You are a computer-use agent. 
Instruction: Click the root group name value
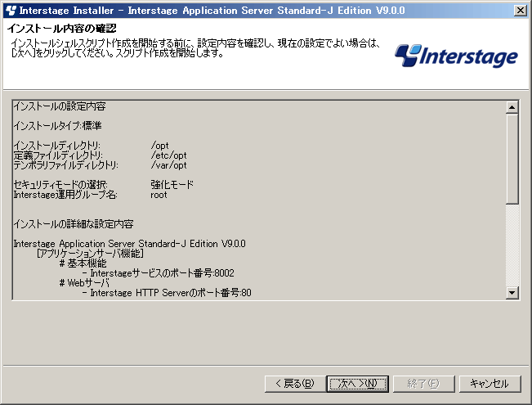(159, 195)
